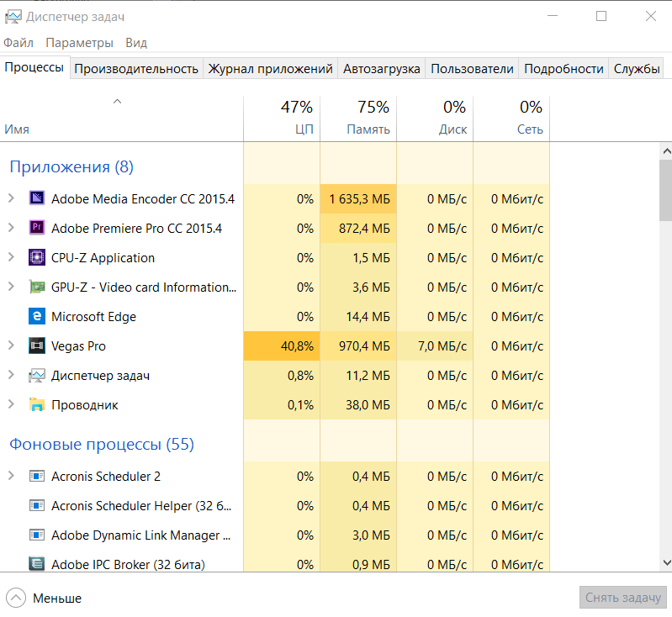The width and height of the screenshot is (672, 617).
Task: Click the Диспетчер задач row icon
Action: [37, 376]
